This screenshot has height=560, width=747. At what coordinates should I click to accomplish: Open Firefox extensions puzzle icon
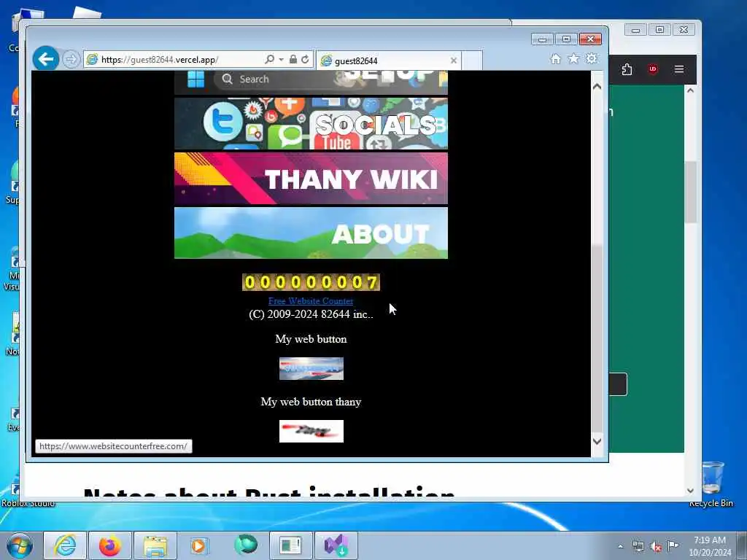627,69
